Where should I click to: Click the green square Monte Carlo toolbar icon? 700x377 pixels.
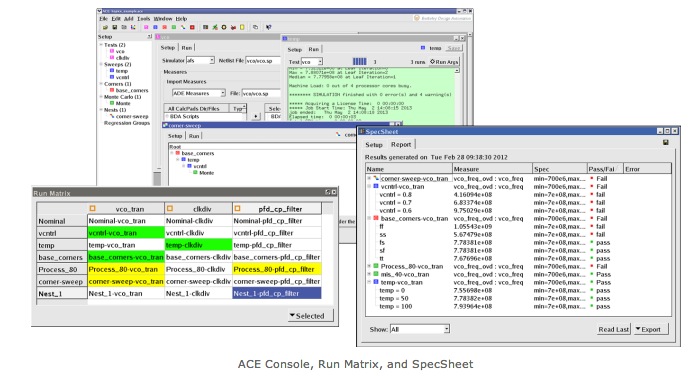tap(174, 27)
